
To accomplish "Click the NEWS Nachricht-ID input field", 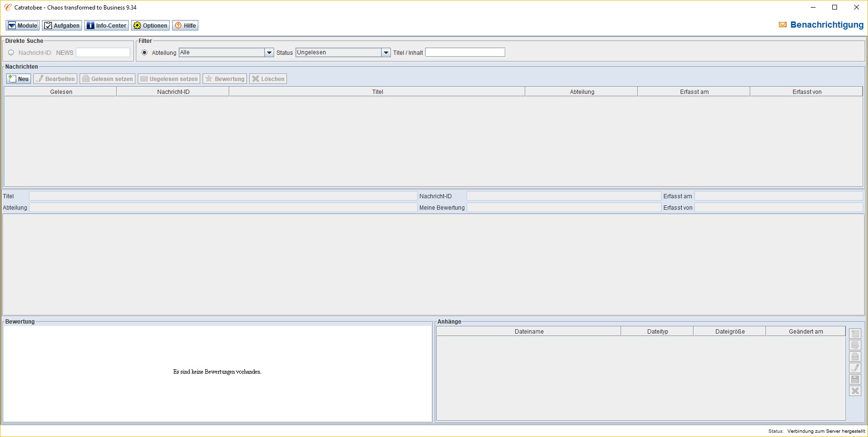I will (103, 53).
